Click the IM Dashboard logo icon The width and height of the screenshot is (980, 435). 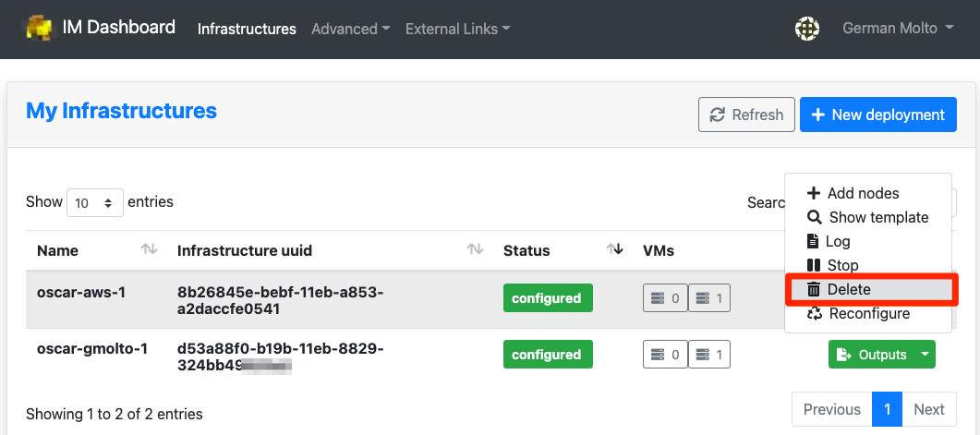38,29
